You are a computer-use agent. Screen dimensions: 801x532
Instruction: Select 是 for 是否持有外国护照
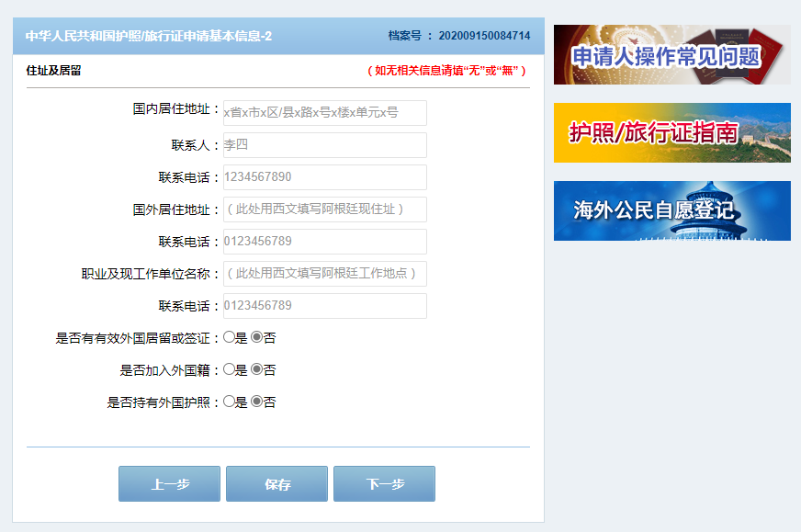228,402
